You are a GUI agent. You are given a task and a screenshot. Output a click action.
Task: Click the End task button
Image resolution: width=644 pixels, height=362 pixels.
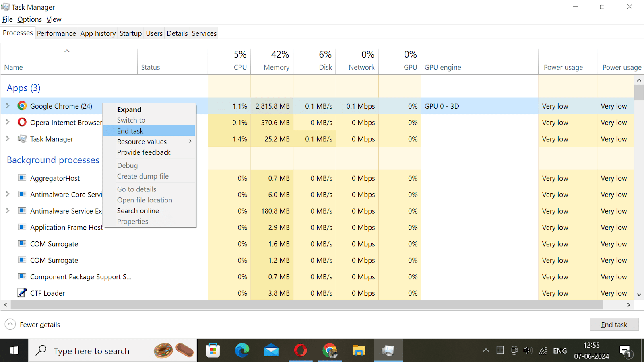pos(614,324)
